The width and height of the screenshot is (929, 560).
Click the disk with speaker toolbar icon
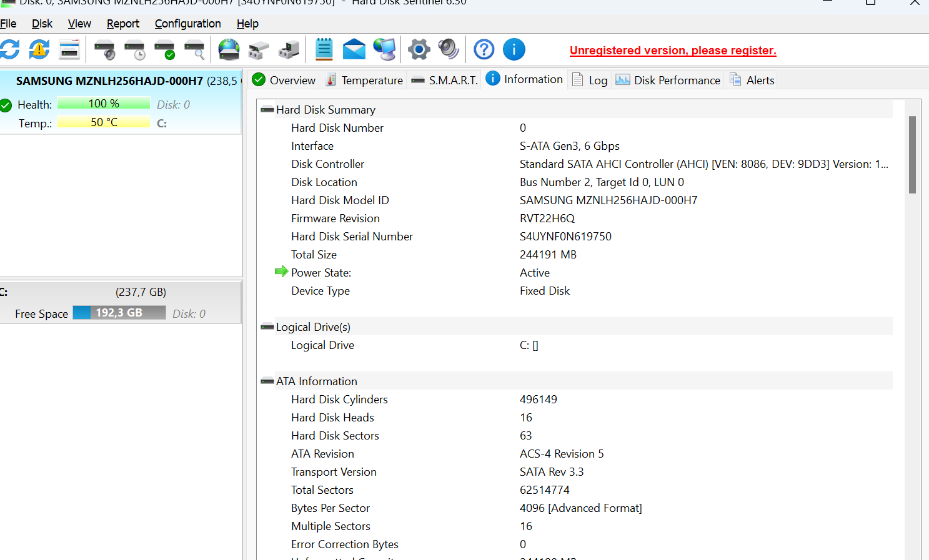coord(104,50)
